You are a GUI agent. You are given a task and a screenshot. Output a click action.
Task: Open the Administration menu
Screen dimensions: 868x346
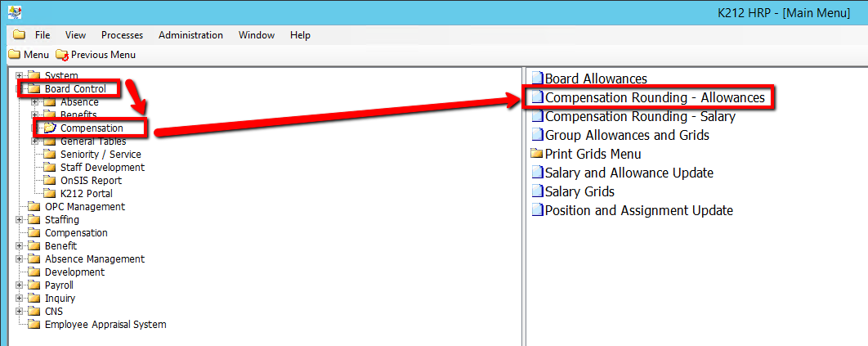pyautogui.click(x=190, y=35)
